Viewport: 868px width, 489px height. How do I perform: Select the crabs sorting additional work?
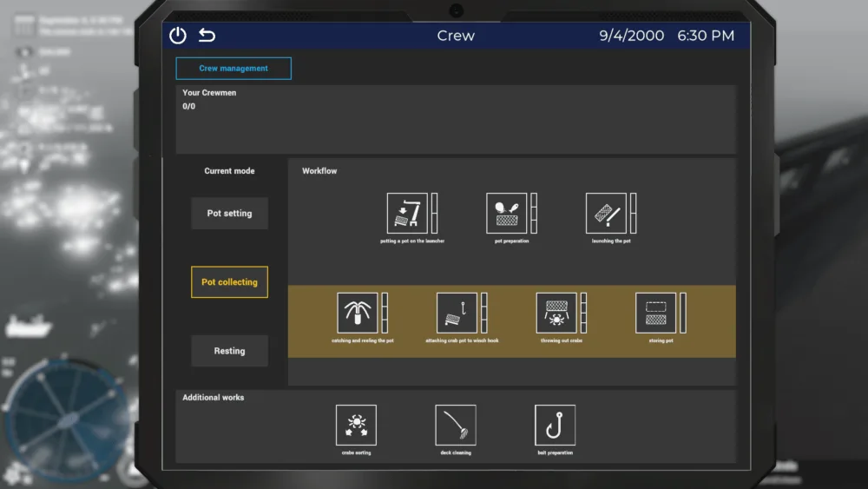(356, 425)
